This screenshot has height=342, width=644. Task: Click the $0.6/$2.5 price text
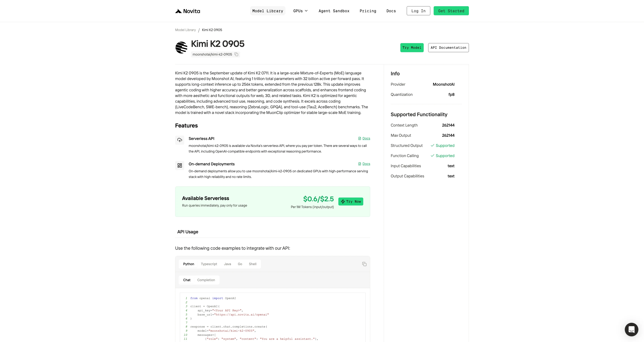point(318,199)
